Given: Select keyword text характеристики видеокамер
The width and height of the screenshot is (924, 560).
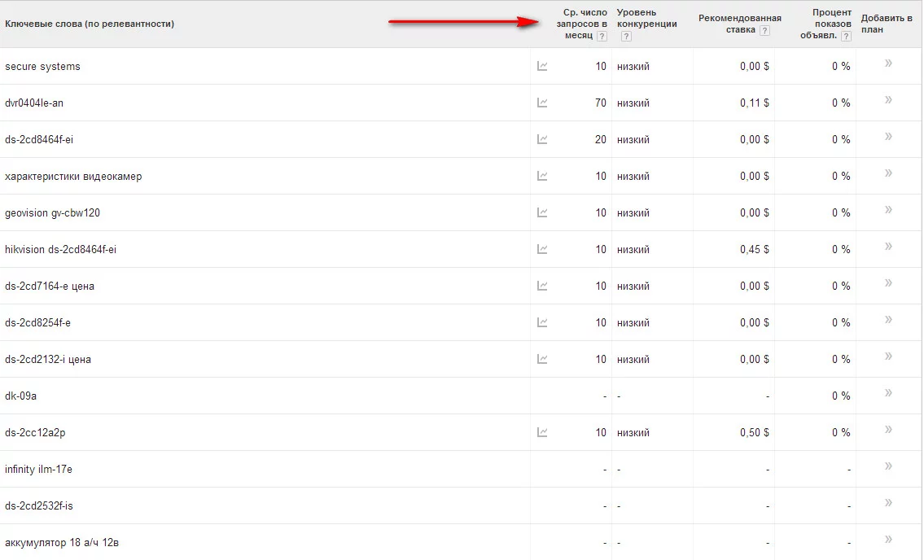Looking at the screenshot, I should pyautogui.click(x=73, y=177).
